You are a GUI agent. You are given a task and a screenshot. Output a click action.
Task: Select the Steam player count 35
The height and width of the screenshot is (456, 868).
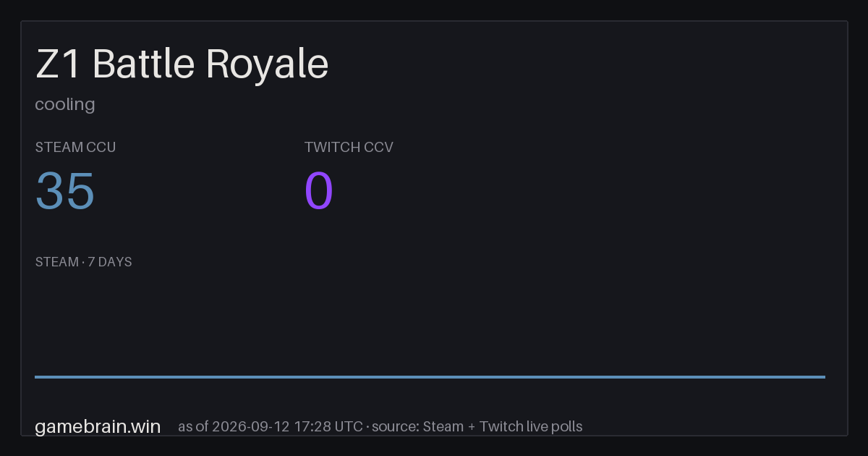point(65,191)
